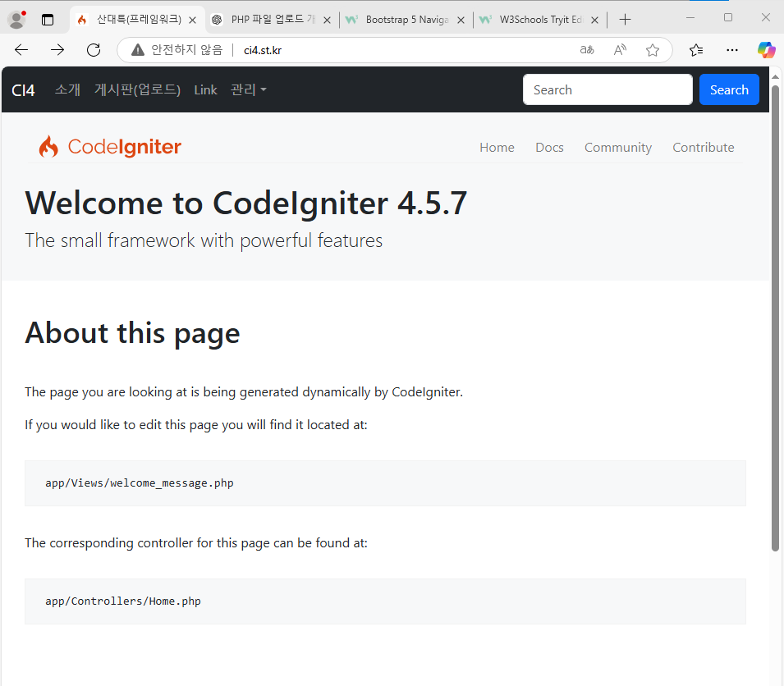Click the app/Controllers/Home.php code text

123,601
